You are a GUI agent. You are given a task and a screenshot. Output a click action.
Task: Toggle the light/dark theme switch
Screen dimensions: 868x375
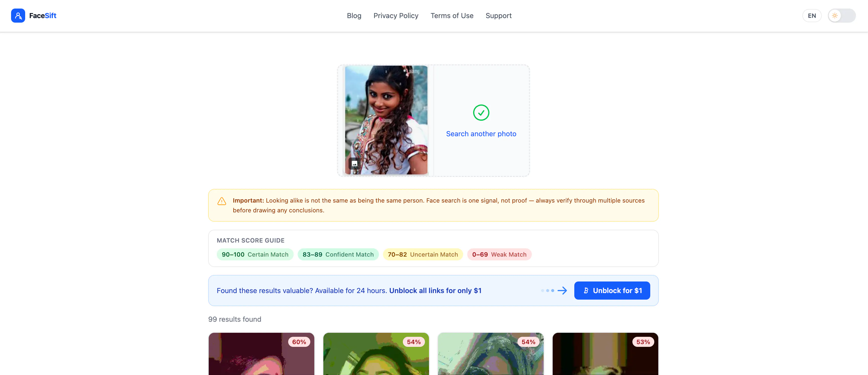[841, 16]
